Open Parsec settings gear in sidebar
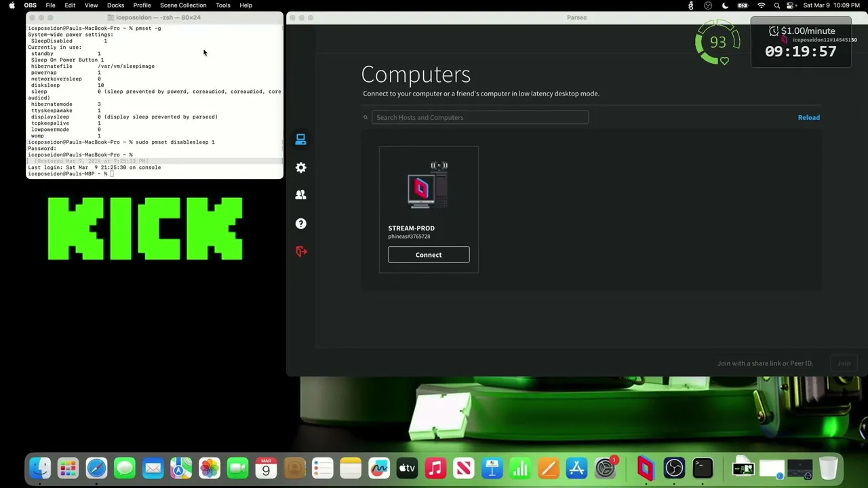868x488 pixels. (x=301, y=167)
